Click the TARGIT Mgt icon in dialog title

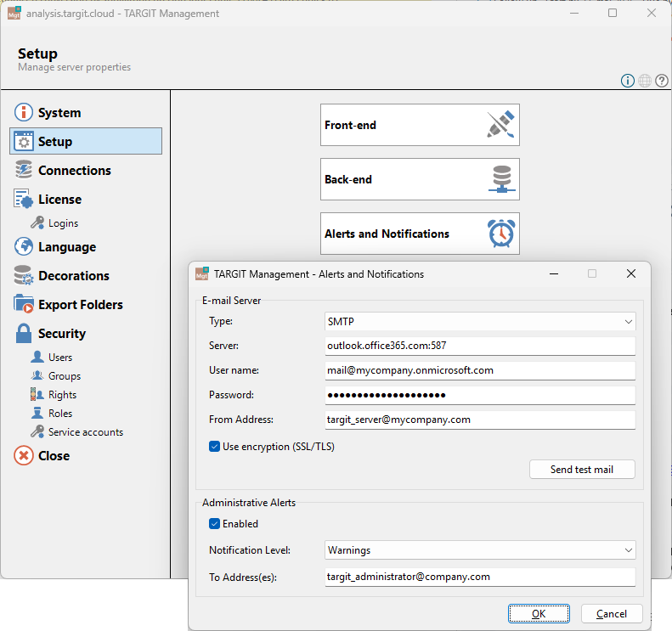202,273
